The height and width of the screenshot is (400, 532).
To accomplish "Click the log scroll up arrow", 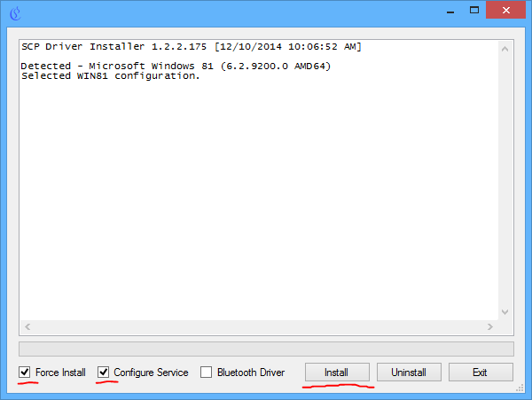I will 505,49.
